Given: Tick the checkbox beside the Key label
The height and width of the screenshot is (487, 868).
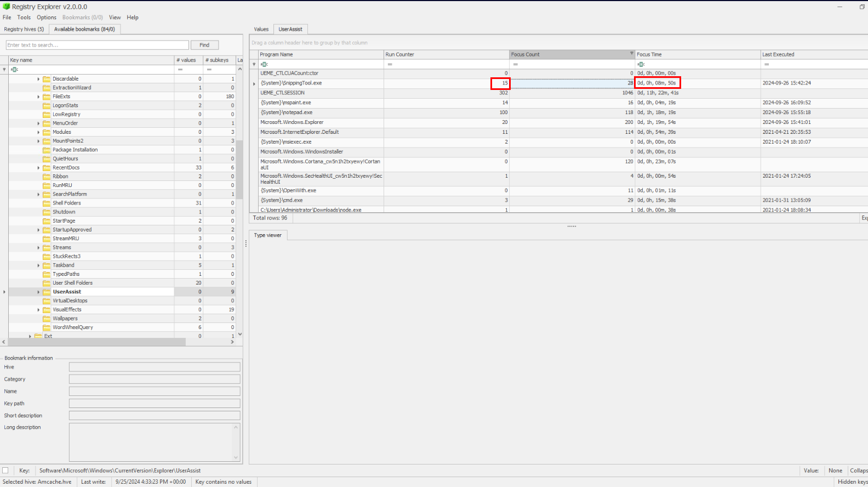Looking at the screenshot, I should [x=5, y=471].
